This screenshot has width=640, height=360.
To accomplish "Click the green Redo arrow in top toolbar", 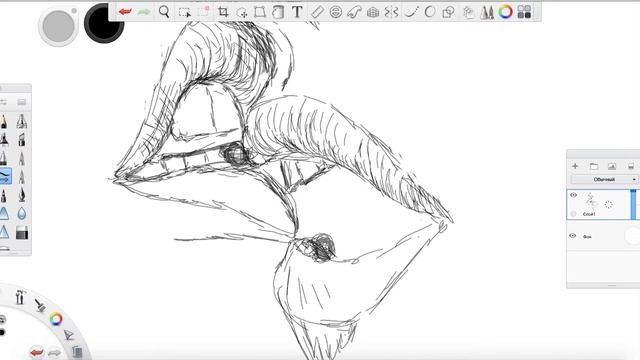I will pyautogui.click(x=144, y=12).
